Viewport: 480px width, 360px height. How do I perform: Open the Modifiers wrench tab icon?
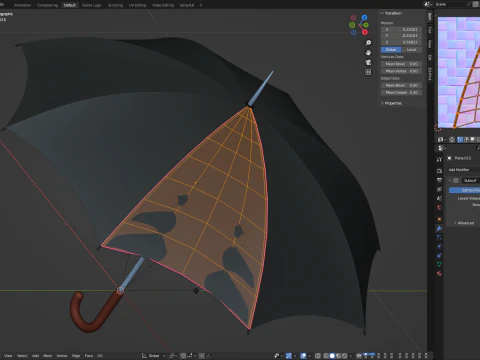coord(439,228)
